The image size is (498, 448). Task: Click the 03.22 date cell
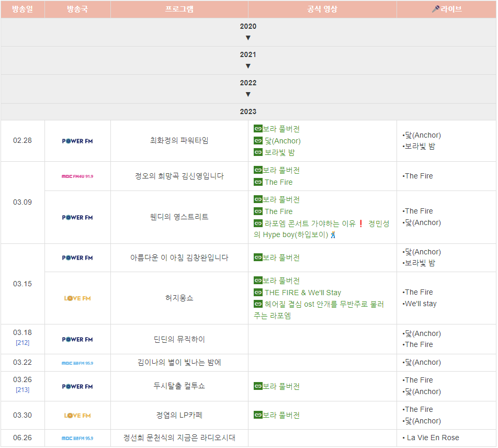coord(22,363)
